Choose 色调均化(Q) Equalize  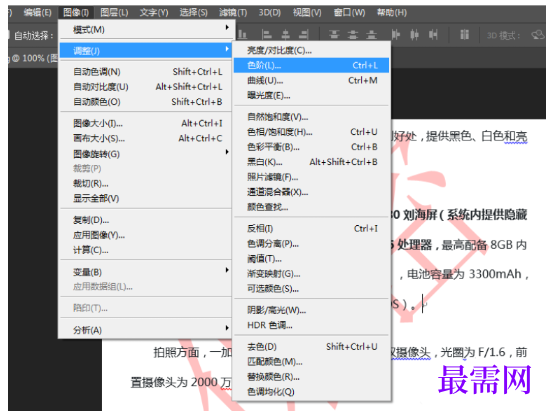tap(311, 392)
